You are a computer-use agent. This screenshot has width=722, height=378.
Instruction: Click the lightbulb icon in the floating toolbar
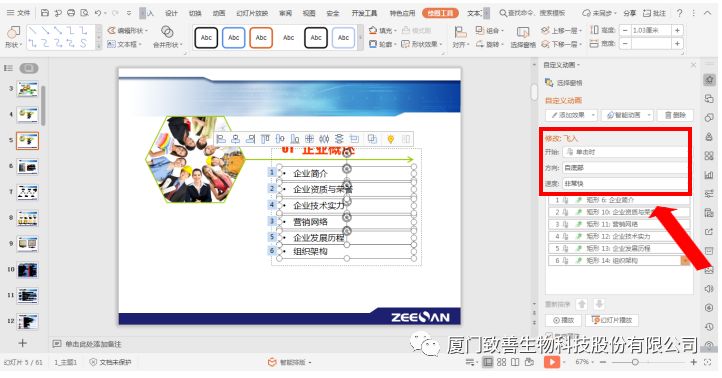[390, 139]
